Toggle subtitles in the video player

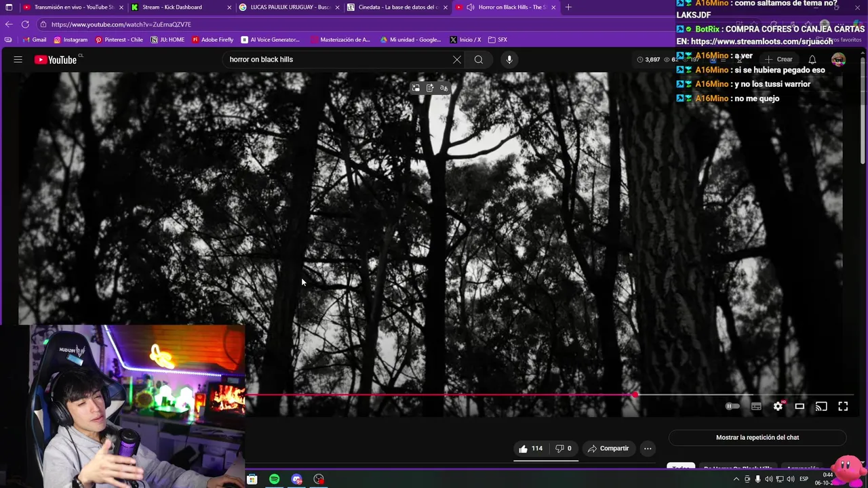756,407
